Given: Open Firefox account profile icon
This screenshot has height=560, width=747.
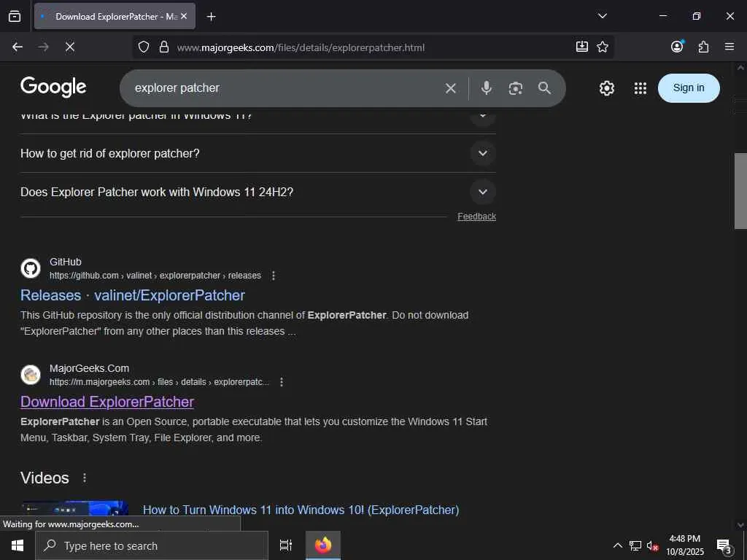Looking at the screenshot, I should coord(677,46).
